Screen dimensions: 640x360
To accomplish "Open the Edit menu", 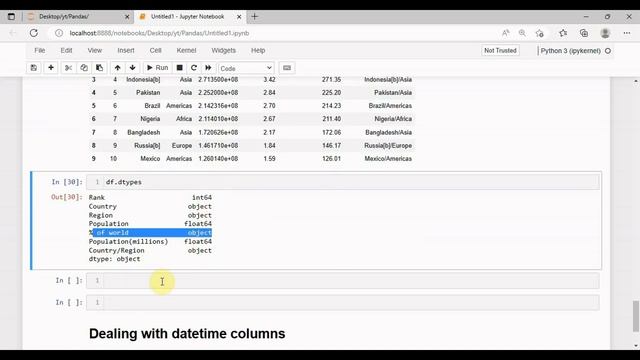I will 66,51.
